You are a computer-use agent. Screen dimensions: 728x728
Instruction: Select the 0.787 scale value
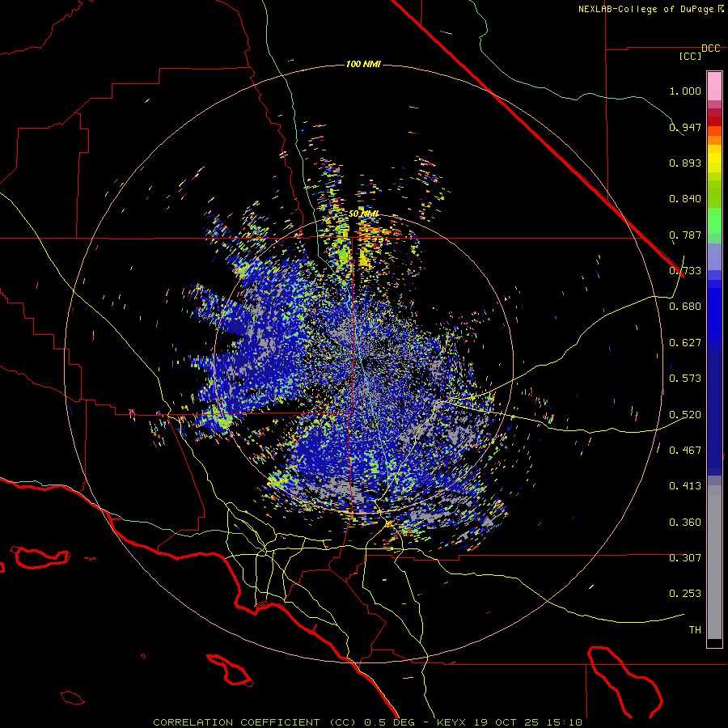pos(685,235)
